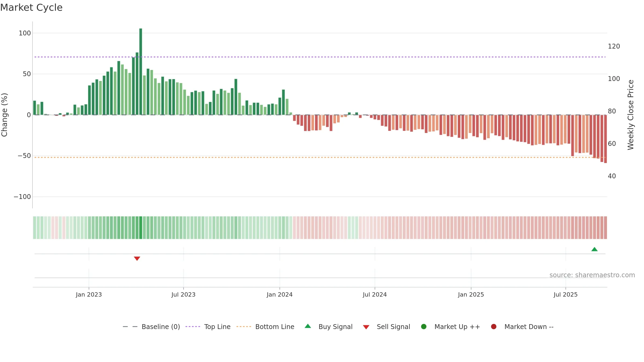
Task: Click the Jan 2023 axis label
Action: pos(89,294)
